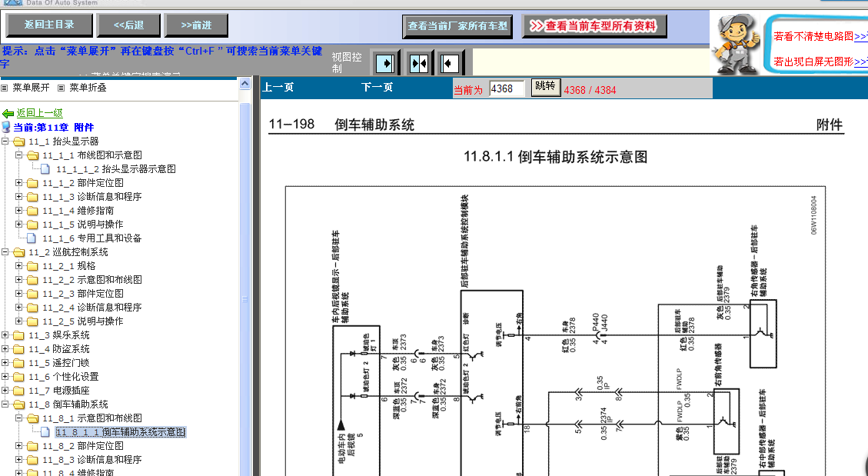
Task: Expand the 11_6 个性化设置 node
Action: 5,376
